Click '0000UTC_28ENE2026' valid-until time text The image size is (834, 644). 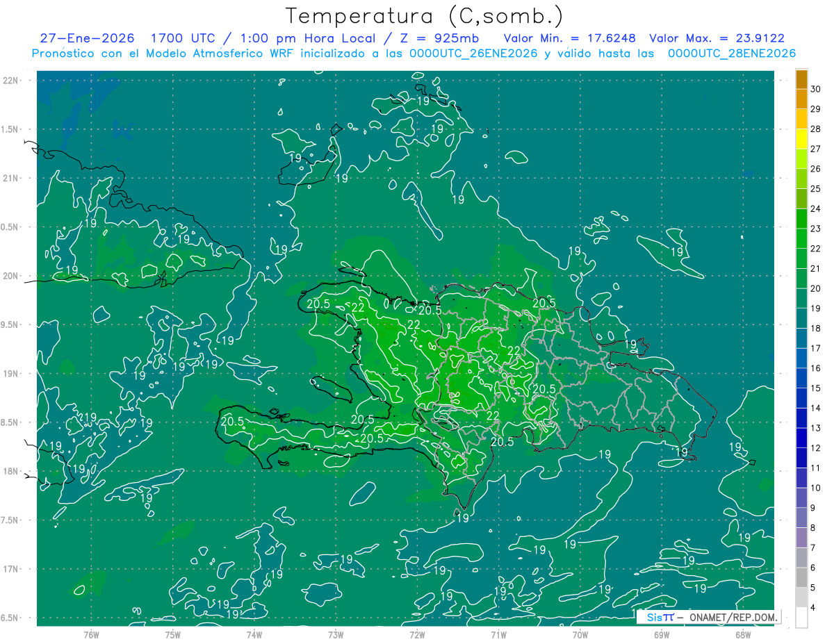[731, 53]
